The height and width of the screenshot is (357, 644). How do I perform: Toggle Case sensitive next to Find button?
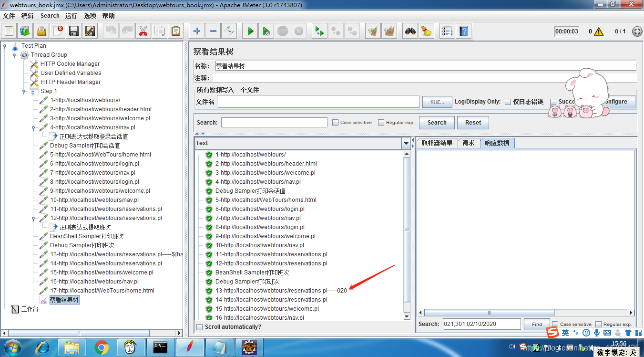click(x=555, y=325)
